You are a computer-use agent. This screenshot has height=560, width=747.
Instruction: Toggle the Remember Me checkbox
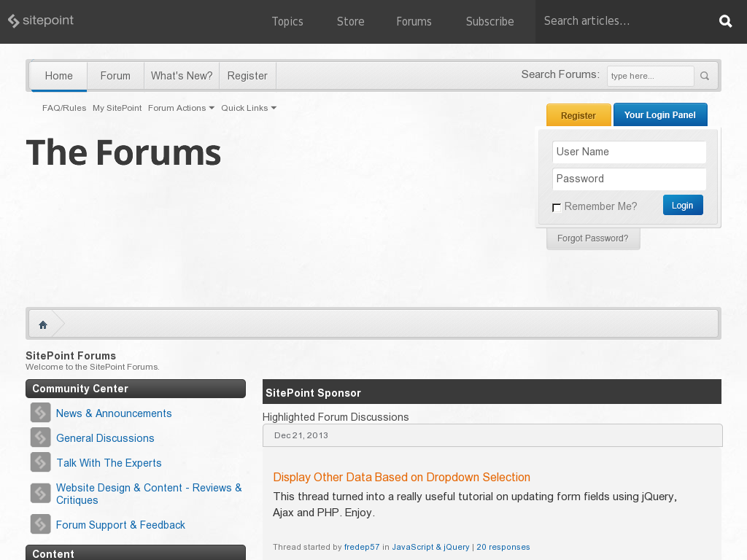pos(556,208)
